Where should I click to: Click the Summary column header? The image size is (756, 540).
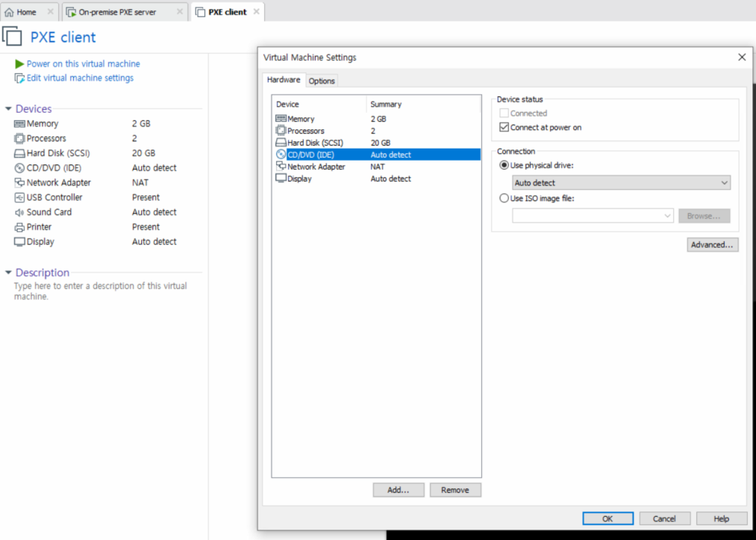pyautogui.click(x=424, y=105)
